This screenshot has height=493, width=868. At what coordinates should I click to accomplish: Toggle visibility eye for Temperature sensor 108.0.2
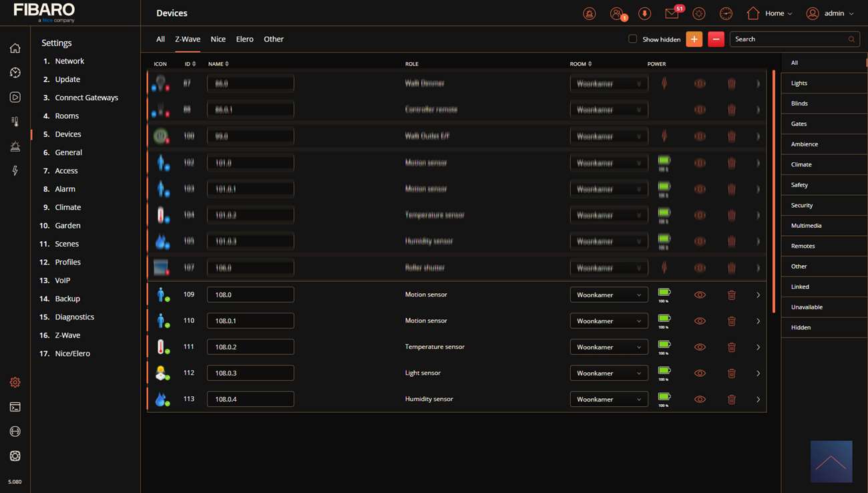coord(700,347)
